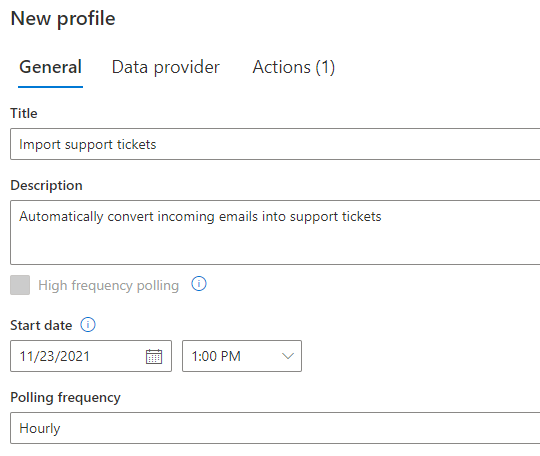Expand the 1:00 PM time dropdown
Image resolution: width=540 pixels, height=456 pixels.
pos(242,356)
